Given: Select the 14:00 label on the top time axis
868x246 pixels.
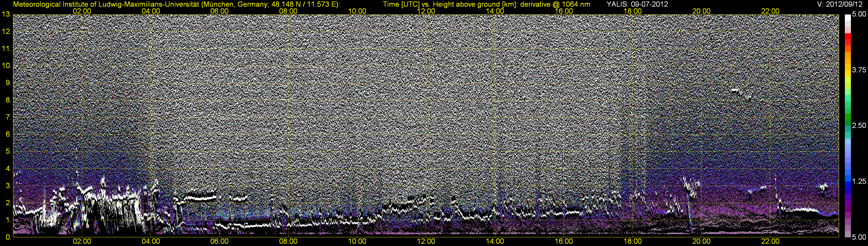Looking at the screenshot, I should coord(495,11).
